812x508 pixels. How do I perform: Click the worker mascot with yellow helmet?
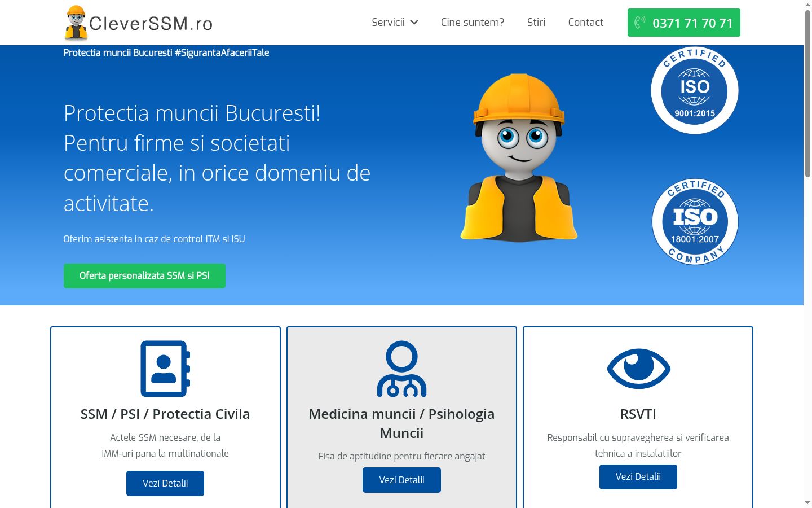tap(519, 157)
